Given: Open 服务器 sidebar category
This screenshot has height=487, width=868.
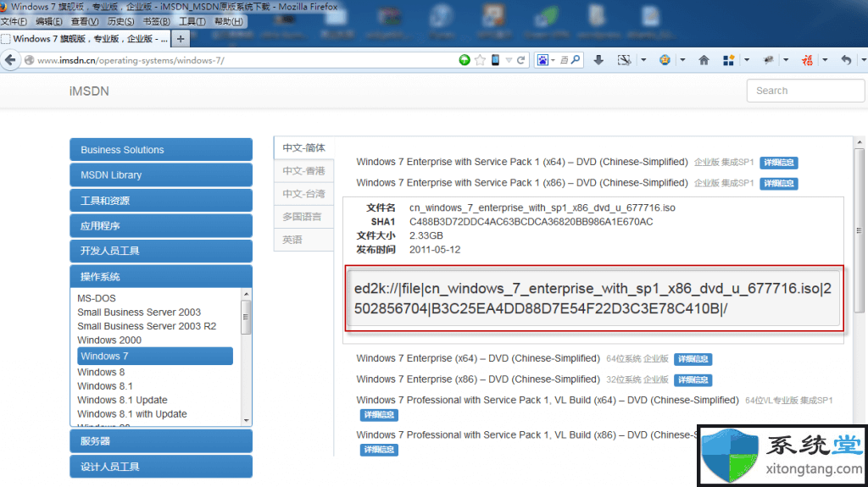Looking at the screenshot, I should click(x=161, y=441).
